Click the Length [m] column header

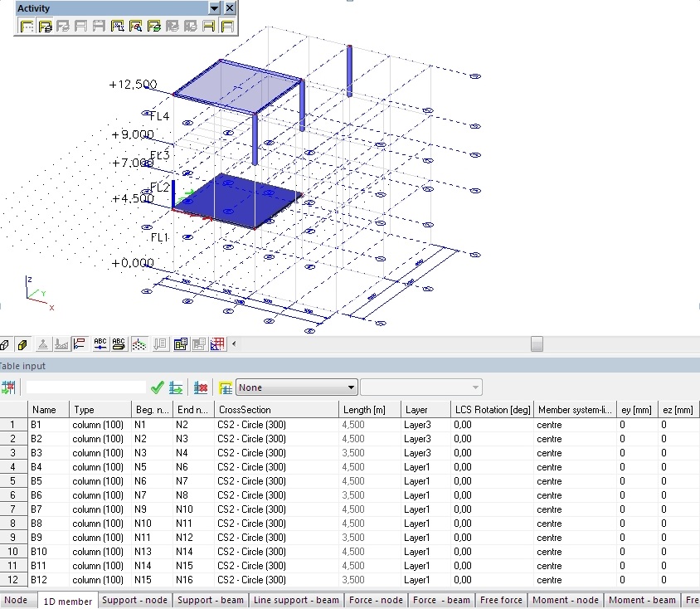[x=370, y=409]
